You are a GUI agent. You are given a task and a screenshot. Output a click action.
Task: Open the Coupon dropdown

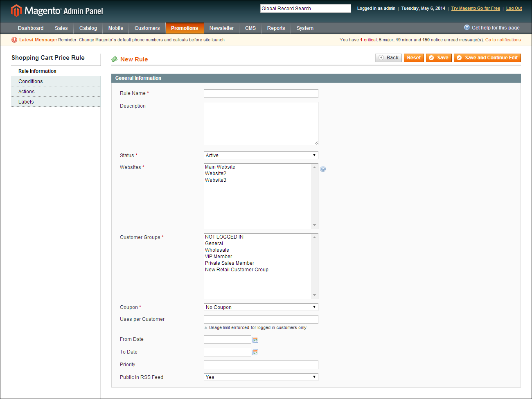(x=261, y=307)
